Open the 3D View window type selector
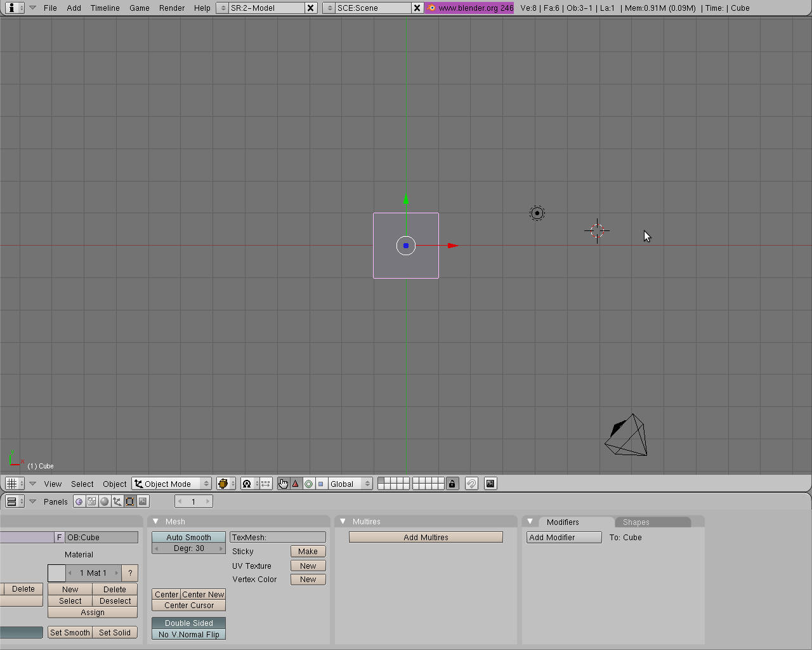Image resolution: width=812 pixels, height=650 pixels. pos(15,484)
